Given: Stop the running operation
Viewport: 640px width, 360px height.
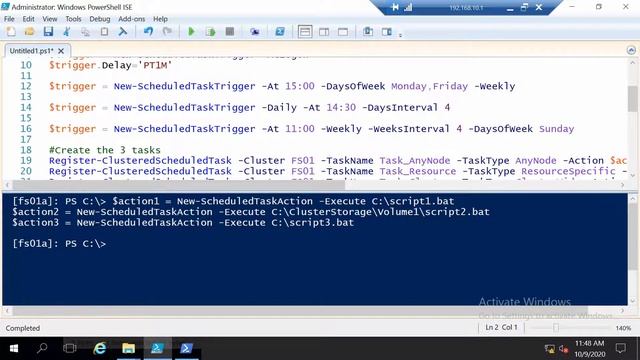Looking at the screenshot, I should click(x=230, y=31).
